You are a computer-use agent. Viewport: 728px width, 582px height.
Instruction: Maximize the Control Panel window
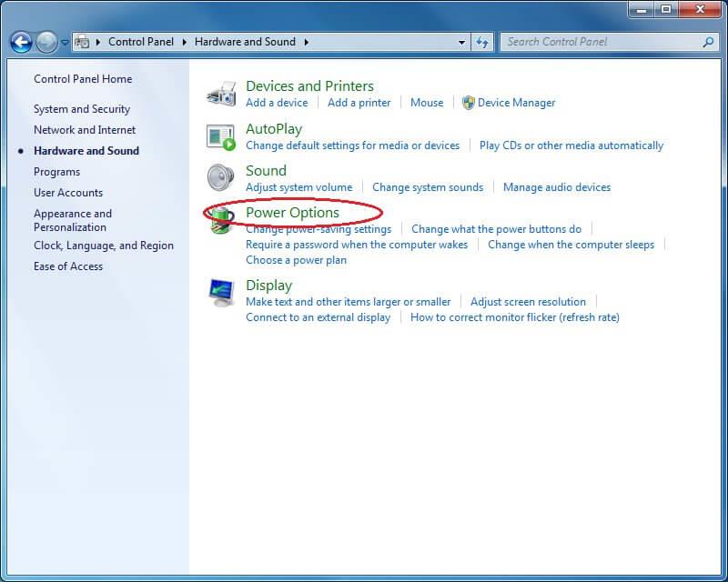666,9
